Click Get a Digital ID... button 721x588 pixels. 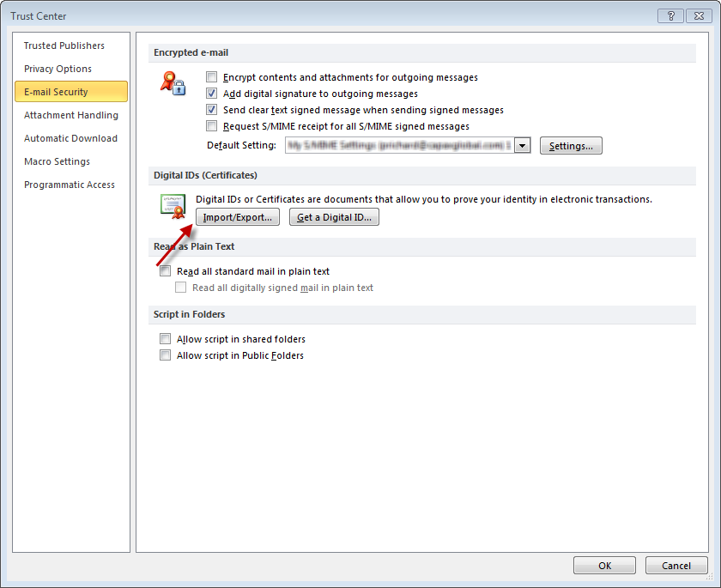click(x=334, y=217)
